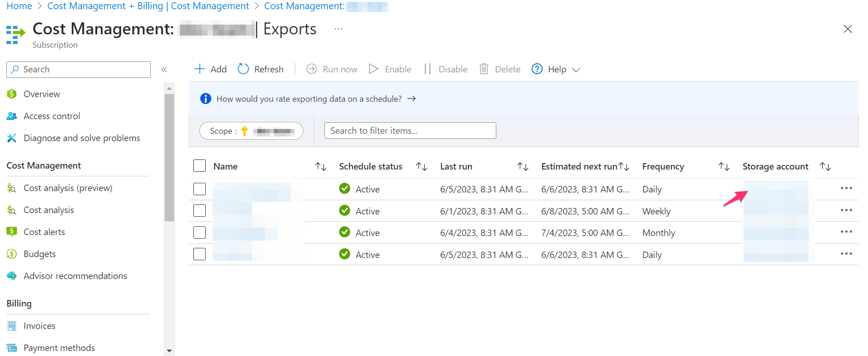
Task: Open Cost alerts from sidebar
Action: pos(44,232)
